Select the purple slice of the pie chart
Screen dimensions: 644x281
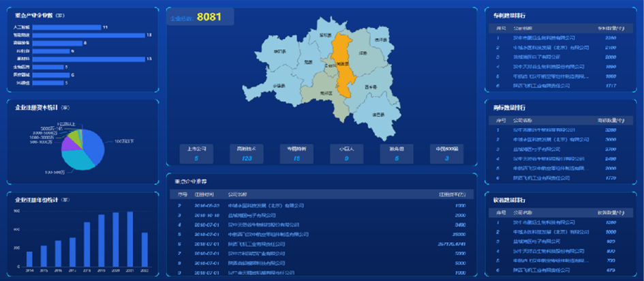[68, 144]
